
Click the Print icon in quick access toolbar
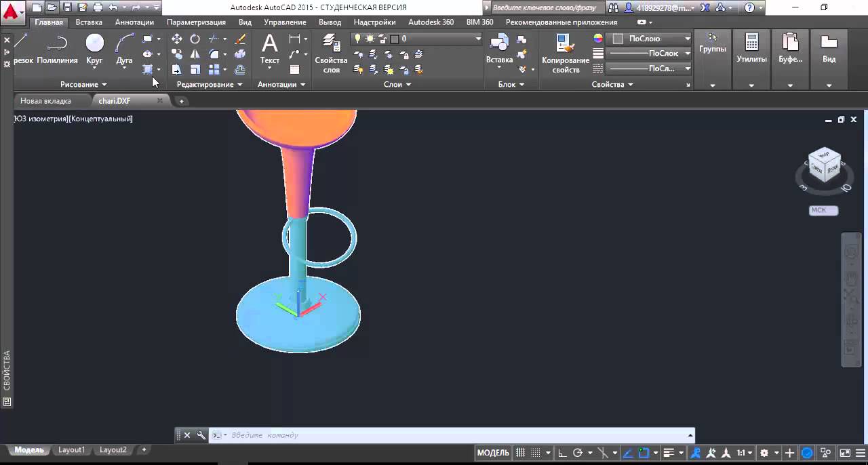[x=98, y=7]
